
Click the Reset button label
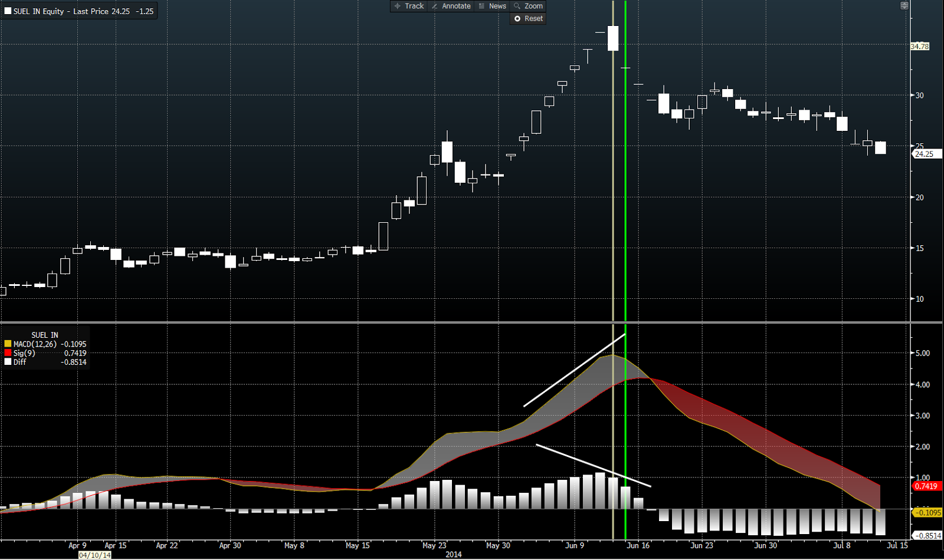[533, 19]
